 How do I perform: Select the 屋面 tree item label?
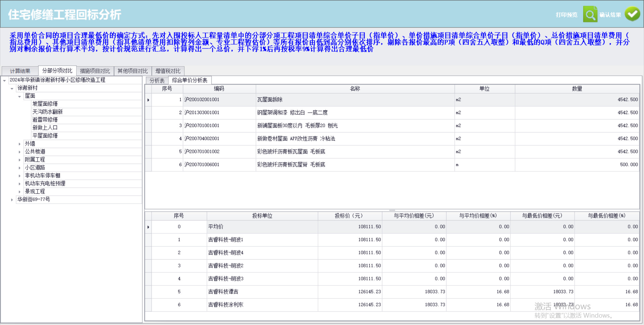coord(30,96)
